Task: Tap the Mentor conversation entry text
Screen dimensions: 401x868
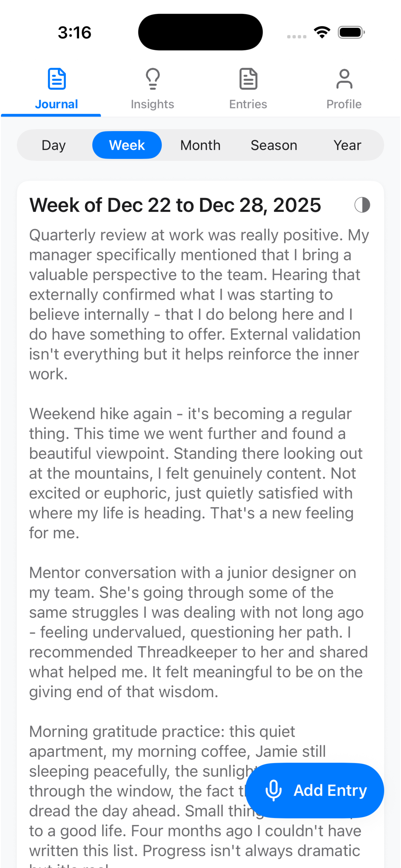Action: 197,632
